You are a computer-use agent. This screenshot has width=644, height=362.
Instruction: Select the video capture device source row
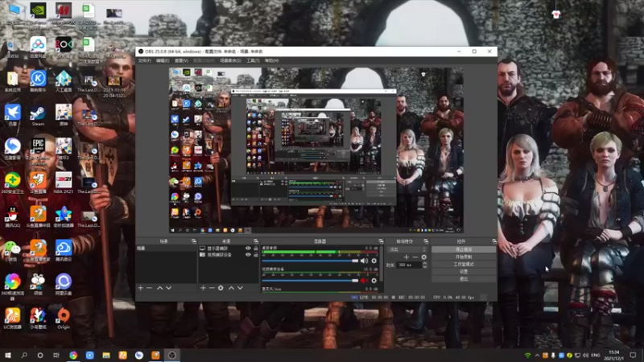[229, 254]
